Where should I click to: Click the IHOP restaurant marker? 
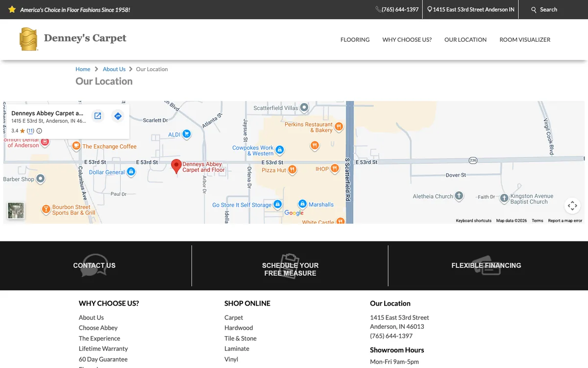[335, 168]
